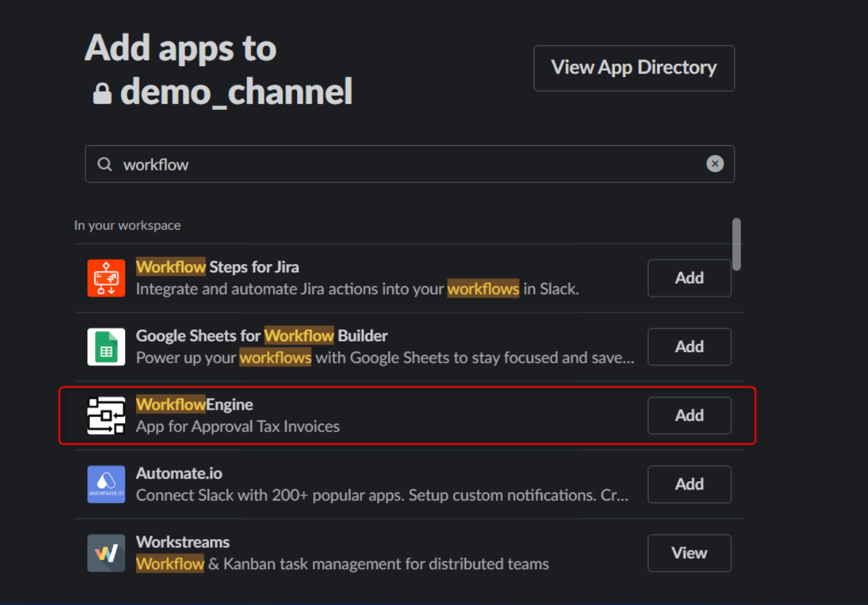Click the Workflow Steps for Jira app icon
The image size is (868, 605).
click(106, 278)
